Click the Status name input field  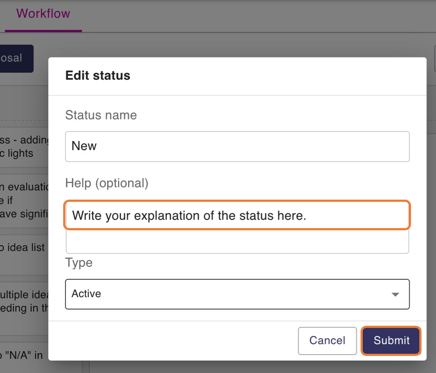pyautogui.click(x=237, y=146)
